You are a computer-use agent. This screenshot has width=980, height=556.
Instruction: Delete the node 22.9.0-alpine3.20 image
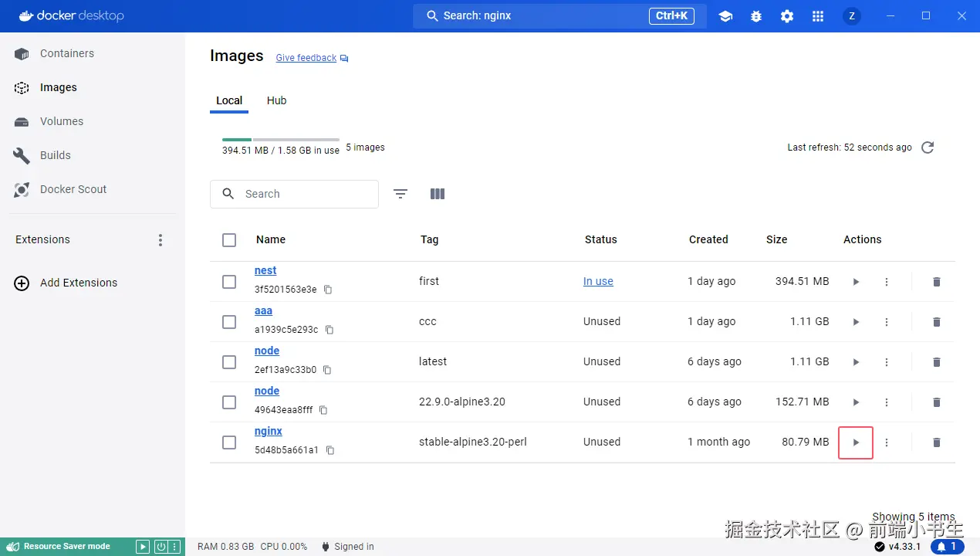pos(937,402)
